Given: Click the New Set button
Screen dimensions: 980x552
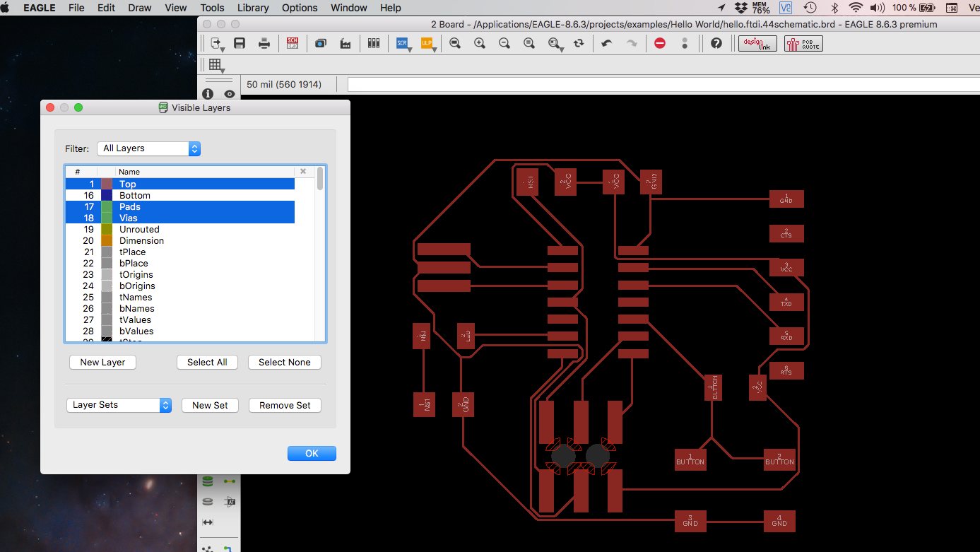Looking at the screenshot, I should [x=211, y=405].
